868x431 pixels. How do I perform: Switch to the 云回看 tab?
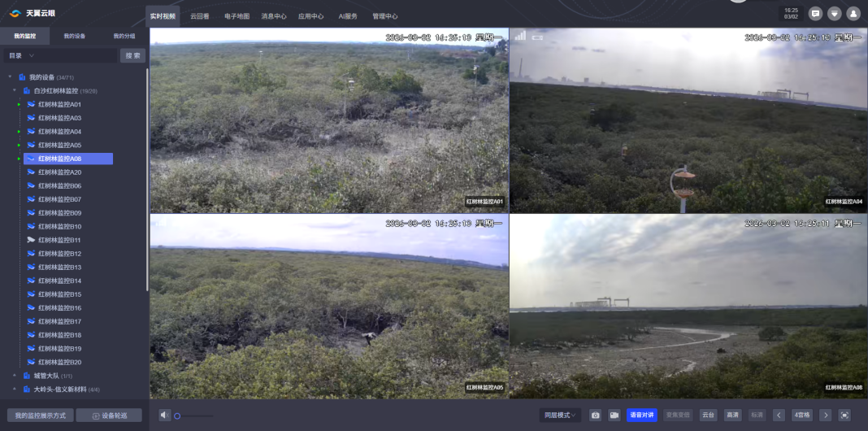pyautogui.click(x=199, y=16)
